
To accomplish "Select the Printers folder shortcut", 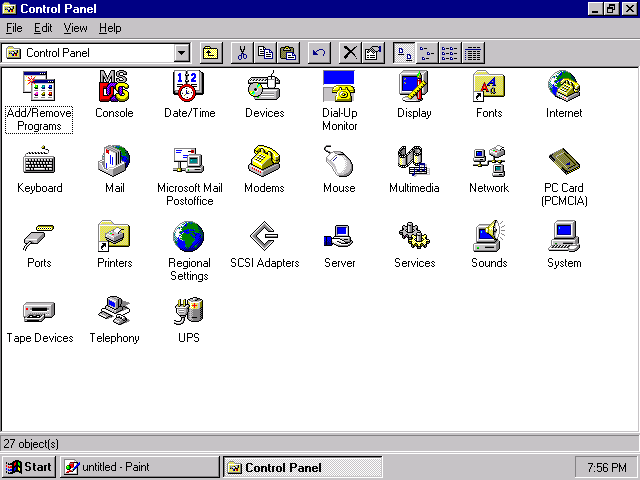I will coord(114,236).
